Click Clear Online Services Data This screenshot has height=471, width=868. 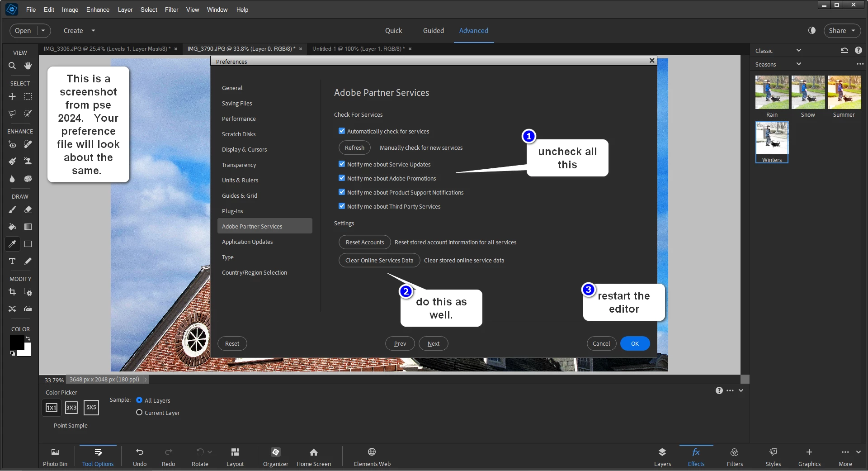click(379, 260)
